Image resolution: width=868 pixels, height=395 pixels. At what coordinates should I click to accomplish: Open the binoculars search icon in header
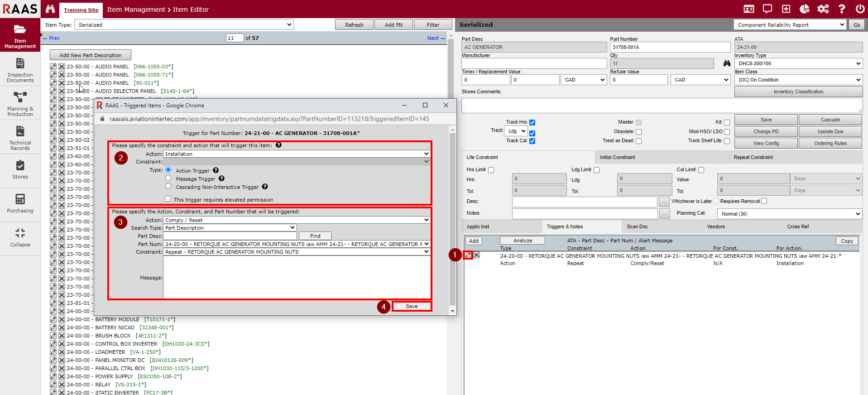(x=50, y=9)
